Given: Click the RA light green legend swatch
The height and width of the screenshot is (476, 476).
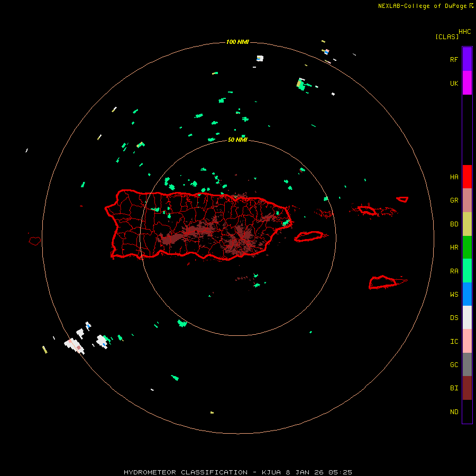Looking at the screenshot, I should point(467,270).
